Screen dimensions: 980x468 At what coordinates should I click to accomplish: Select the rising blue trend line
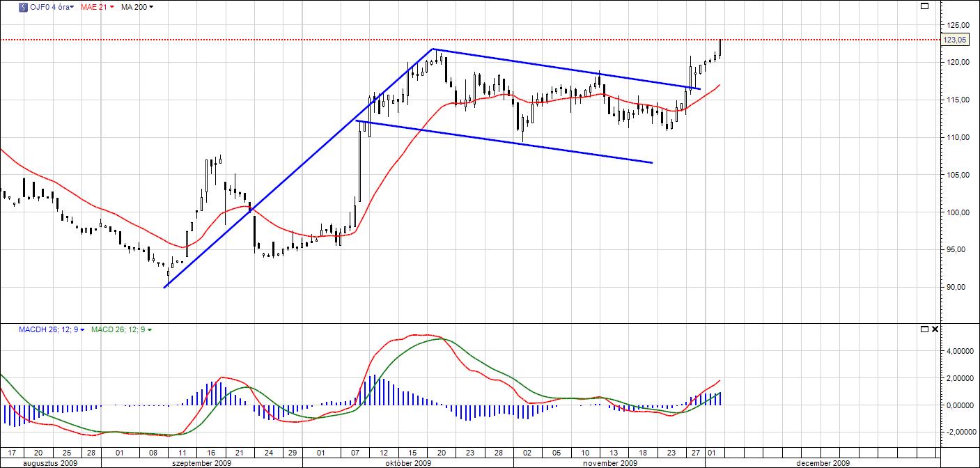[x=300, y=168]
